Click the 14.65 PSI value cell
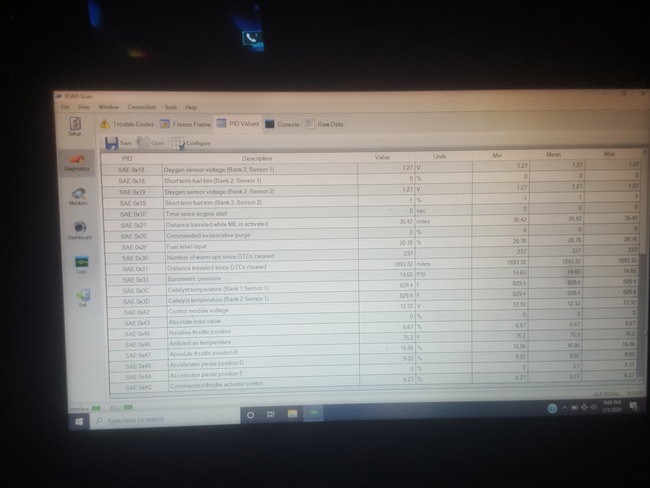 pyautogui.click(x=387, y=274)
